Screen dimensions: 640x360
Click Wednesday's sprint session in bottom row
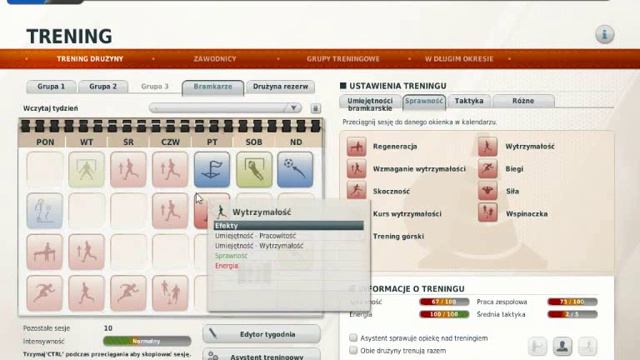coord(128,293)
